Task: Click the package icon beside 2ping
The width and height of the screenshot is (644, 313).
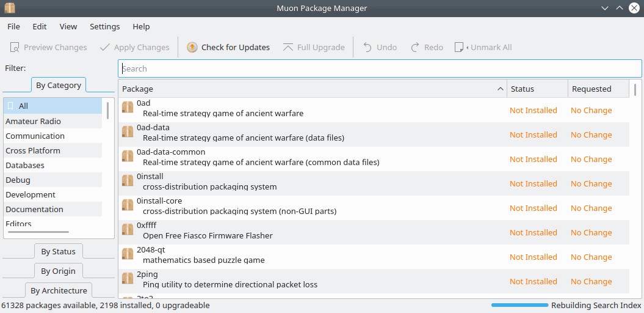Action: [x=128, y=278]
